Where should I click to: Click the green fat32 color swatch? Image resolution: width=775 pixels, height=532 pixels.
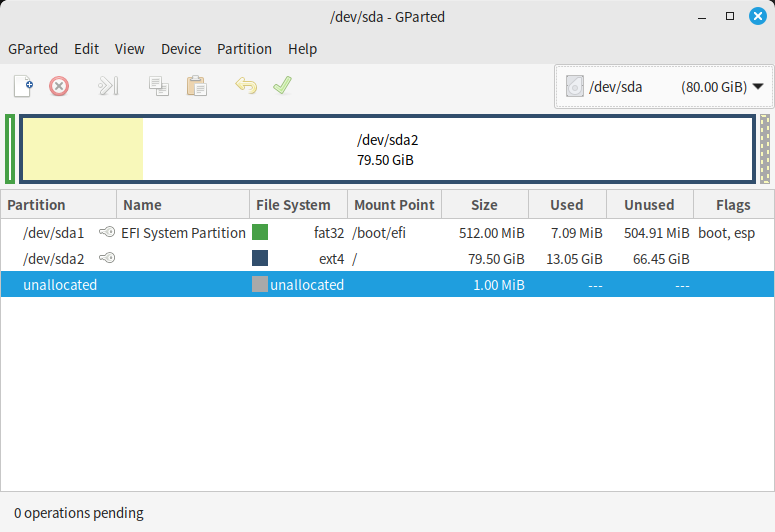click(x=260, y=232)
